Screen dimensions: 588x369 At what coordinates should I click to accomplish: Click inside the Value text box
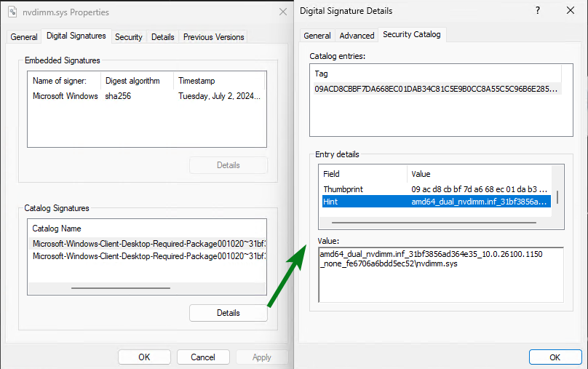(441, 274)
